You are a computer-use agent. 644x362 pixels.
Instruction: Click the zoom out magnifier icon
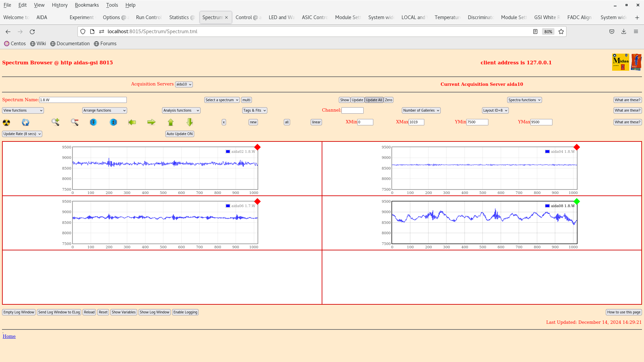tap(74, 122)
